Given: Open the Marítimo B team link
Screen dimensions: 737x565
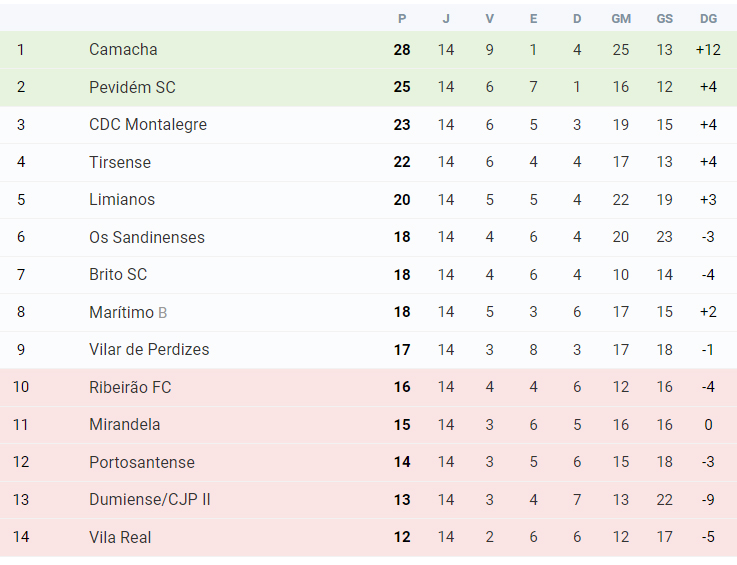Looking at the screenshot, I should pos(128,312).
